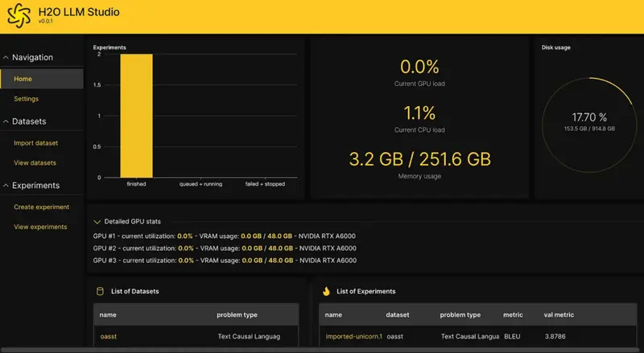This screenshot has width=644, height=353.
Task: Collapse the Navigation section chevron
Action: click(6, 57)
